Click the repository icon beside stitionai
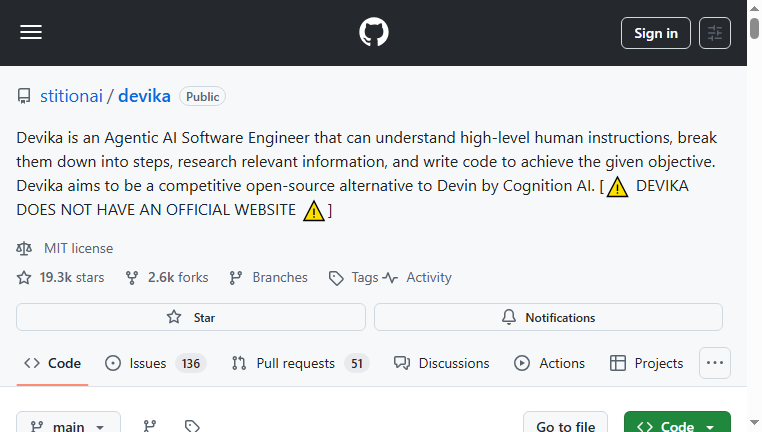Viewport: 762px width, 432px height. [x=24, y=96]
